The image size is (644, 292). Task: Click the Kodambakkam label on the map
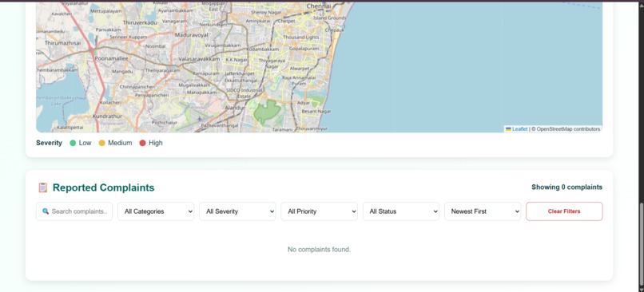coord(263,49)
